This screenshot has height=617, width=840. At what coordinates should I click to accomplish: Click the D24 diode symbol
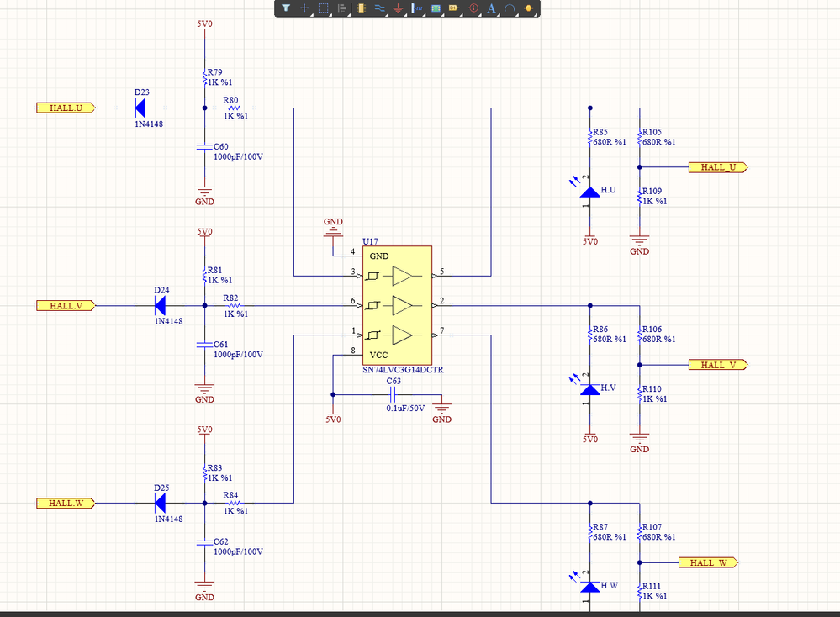pyautogui.click(x=160, y=306)
